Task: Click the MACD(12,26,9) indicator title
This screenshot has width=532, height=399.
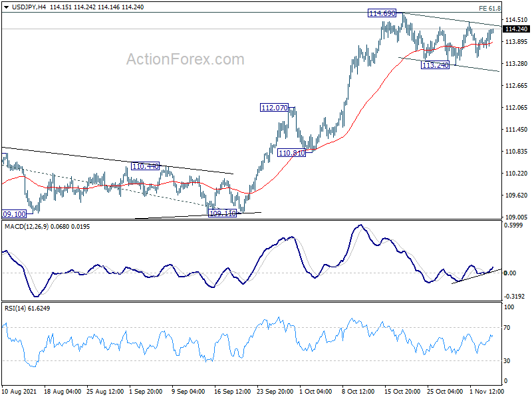Action: point(27,226)
